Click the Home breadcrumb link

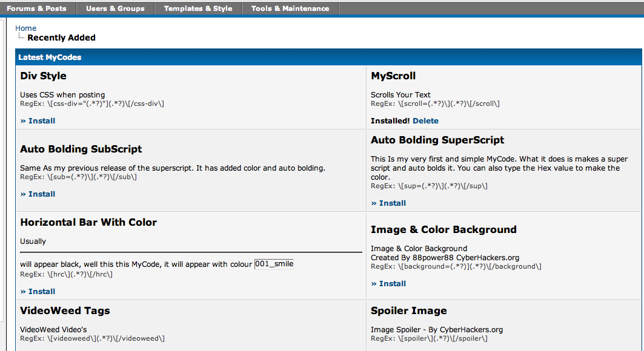(25, 28)
